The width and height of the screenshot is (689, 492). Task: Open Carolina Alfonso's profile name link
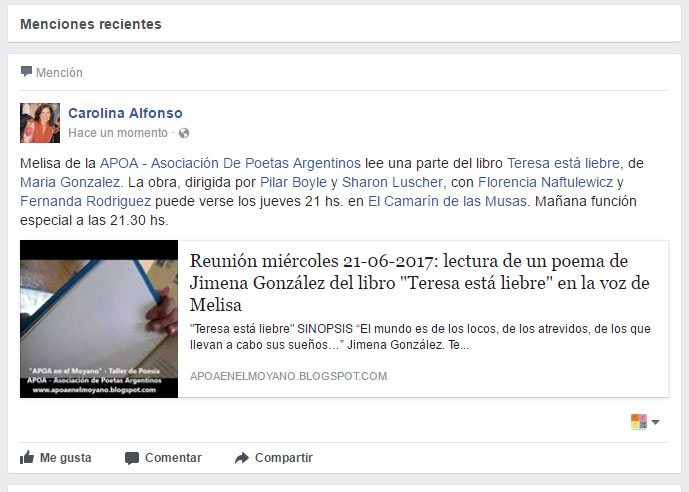(x=125, y=113)
